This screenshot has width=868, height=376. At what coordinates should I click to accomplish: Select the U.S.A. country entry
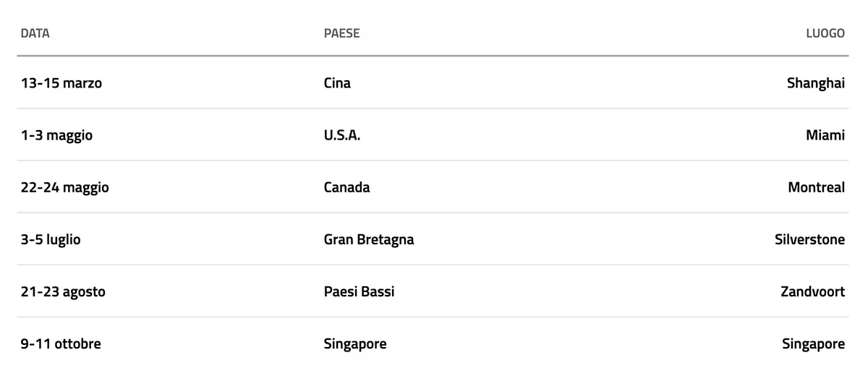pos(342,135)
